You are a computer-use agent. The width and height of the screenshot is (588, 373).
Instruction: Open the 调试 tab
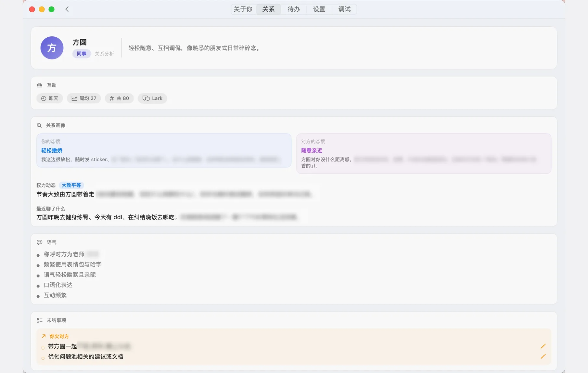(x=344, y=9)
